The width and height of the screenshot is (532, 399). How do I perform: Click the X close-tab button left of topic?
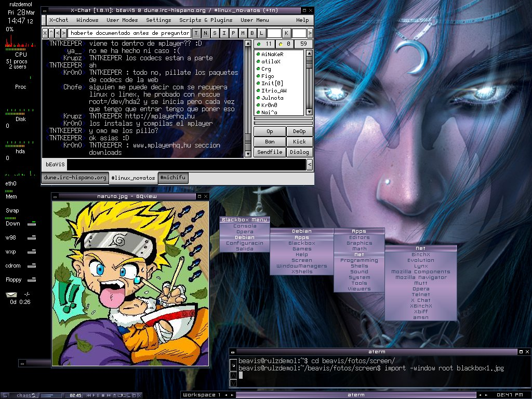[x=45, y=33]
